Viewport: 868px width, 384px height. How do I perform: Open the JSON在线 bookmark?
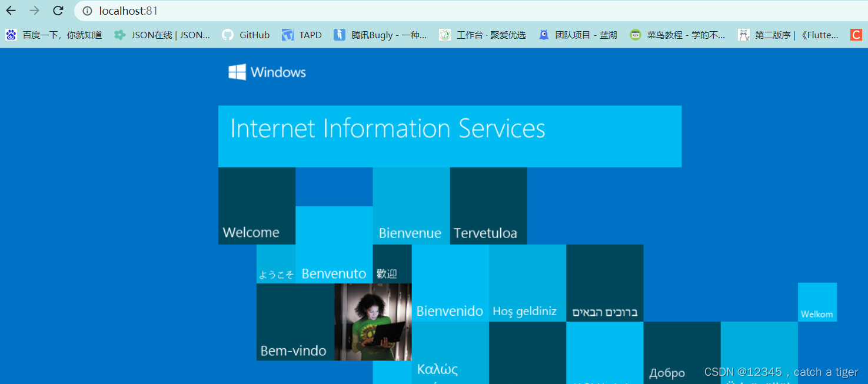point(171,35)
